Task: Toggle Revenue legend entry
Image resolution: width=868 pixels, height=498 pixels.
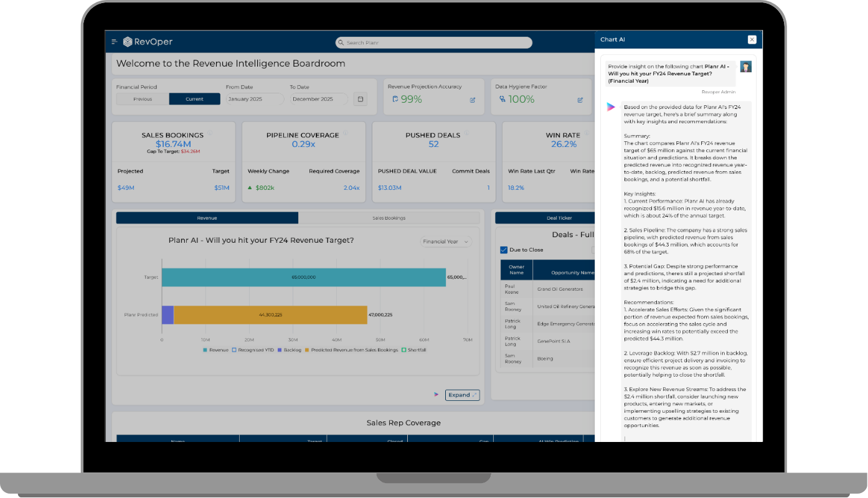Action: [216, 350]
